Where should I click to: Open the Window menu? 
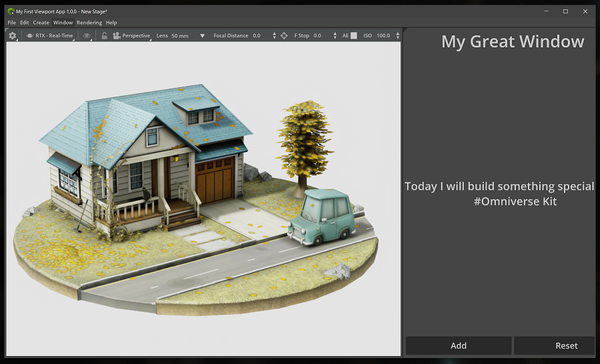tap(63, 23)
